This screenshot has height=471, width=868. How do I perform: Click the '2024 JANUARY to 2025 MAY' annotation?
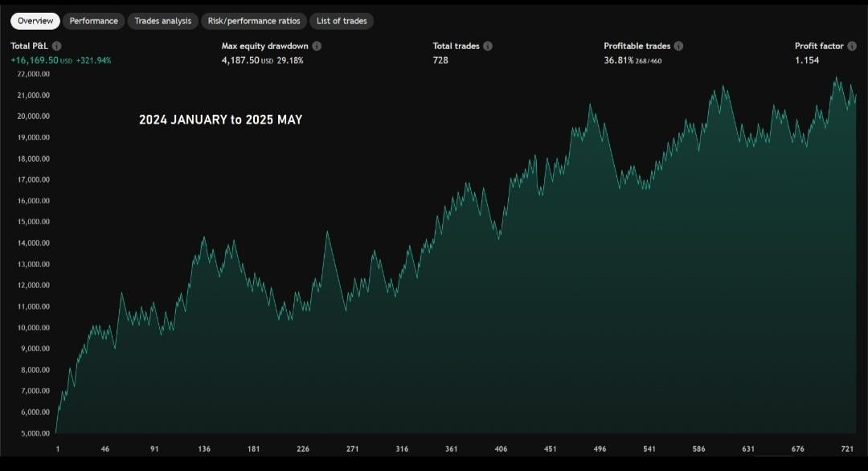220,120
